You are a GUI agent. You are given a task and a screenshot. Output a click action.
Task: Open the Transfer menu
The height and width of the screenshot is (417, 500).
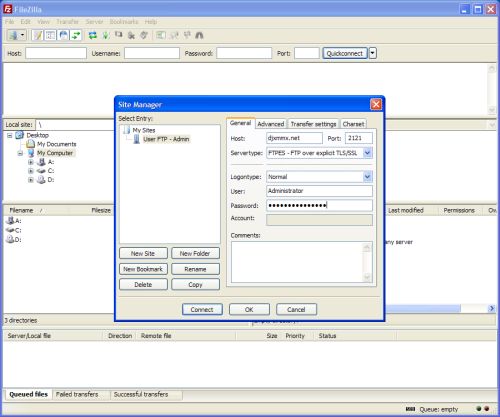click(x=67, y=22)
